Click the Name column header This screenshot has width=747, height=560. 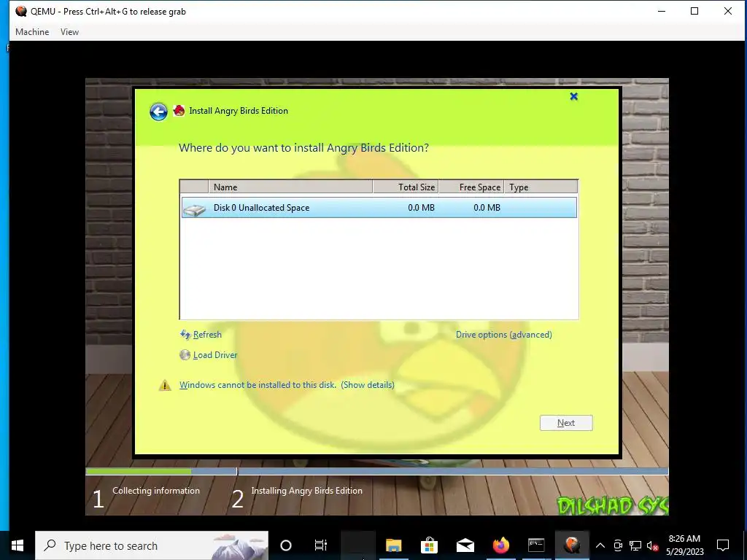[290, 187]
